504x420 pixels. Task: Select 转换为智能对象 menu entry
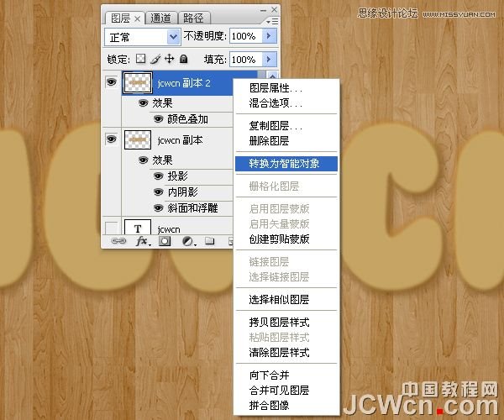click(286, 164)
